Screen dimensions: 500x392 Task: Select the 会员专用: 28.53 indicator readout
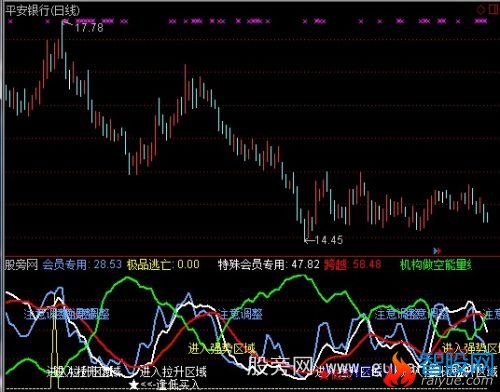pos(82,265)
